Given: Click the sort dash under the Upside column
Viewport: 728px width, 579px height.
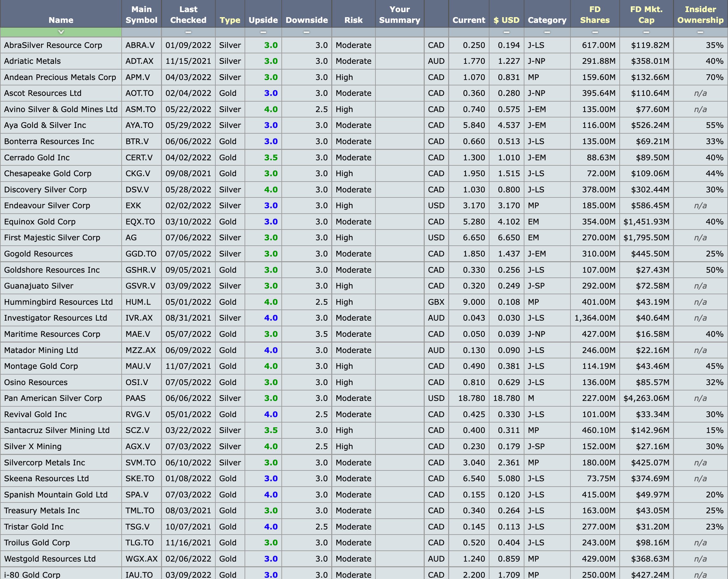Looking at the screenshot, I should point(263,32).
